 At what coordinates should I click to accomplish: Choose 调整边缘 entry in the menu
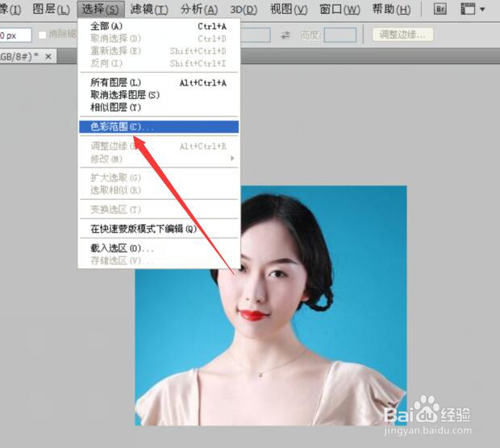[159, 147]
